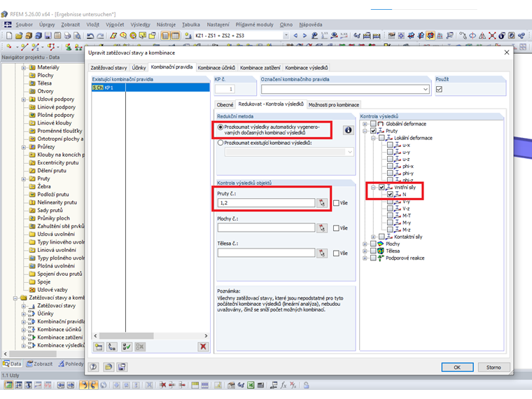Open dialog help question mark button

[93, 367]
